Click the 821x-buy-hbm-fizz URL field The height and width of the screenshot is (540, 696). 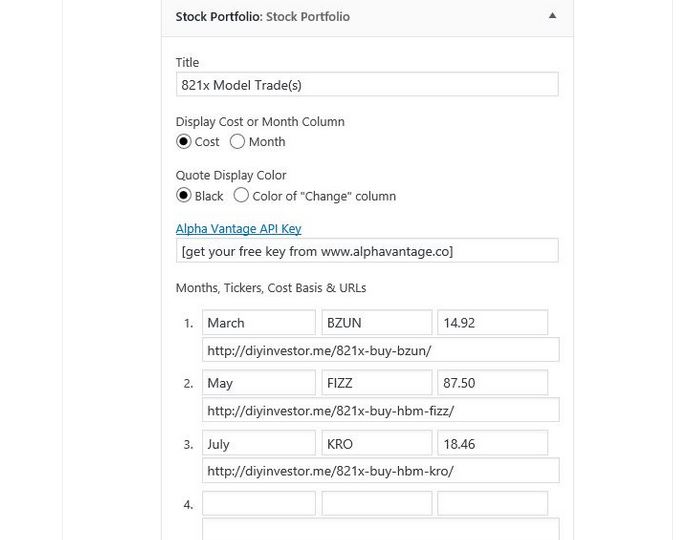(x=380, y=410)
